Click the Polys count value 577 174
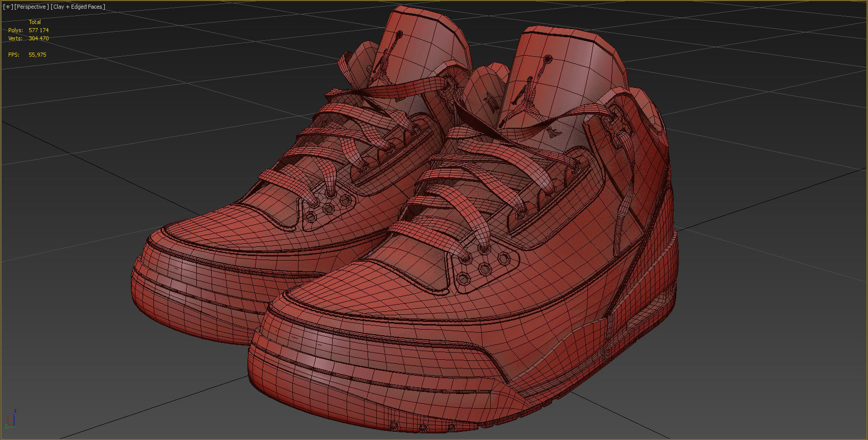Screen dimensions: 868x440 [39, 30]
